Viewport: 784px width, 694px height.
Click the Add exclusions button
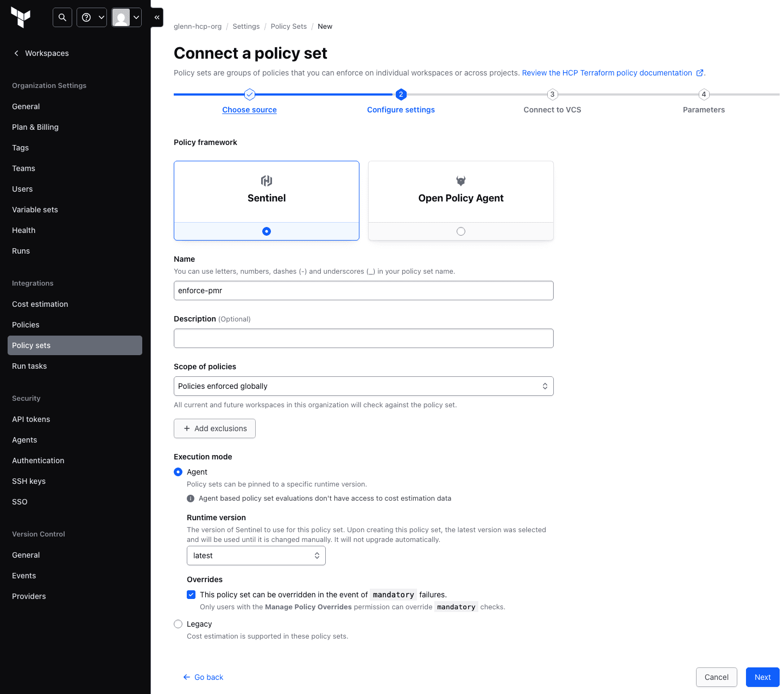click(x=214, y=428)
